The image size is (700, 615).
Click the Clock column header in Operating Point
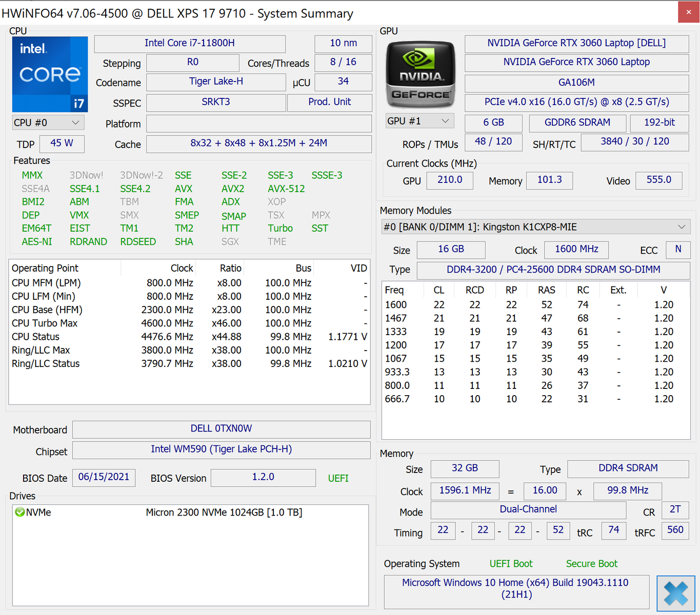click(159, 268)
